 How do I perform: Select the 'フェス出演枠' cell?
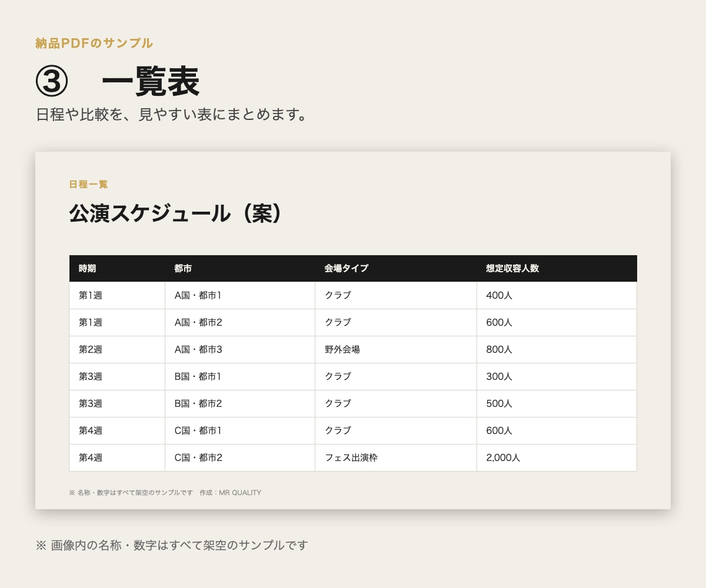tap(396, 457)
